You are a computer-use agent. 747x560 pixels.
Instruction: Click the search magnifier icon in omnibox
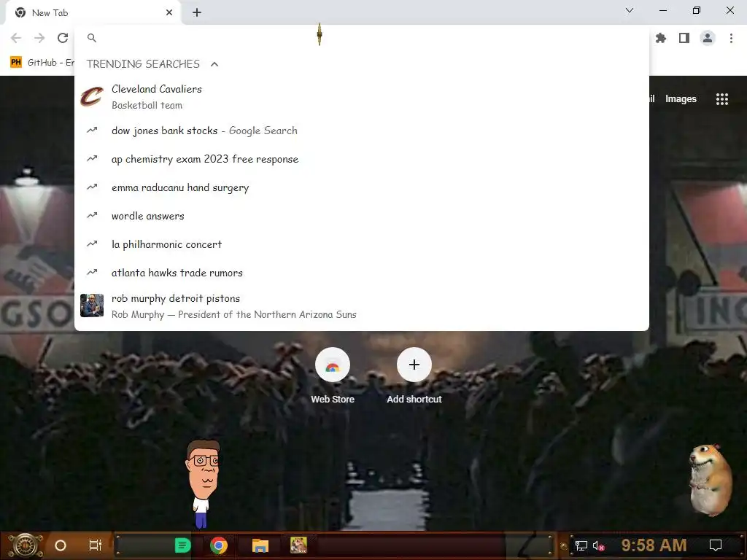[92, 38]
